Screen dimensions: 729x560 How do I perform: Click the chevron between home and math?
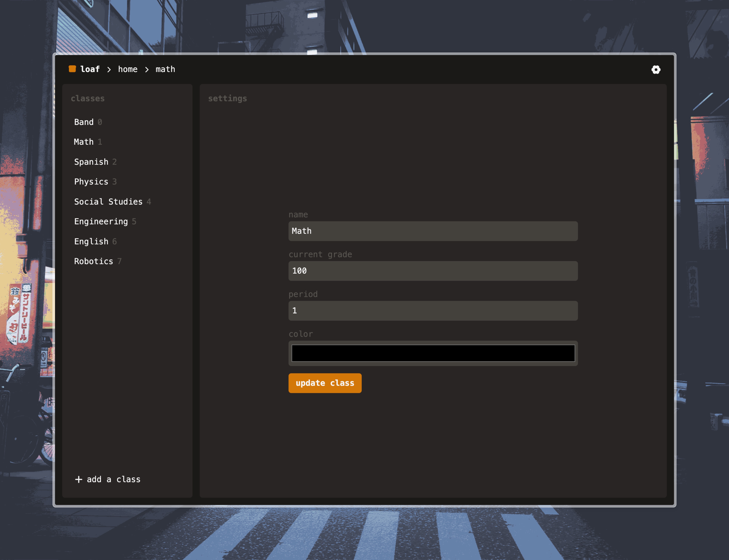(147, 69)
